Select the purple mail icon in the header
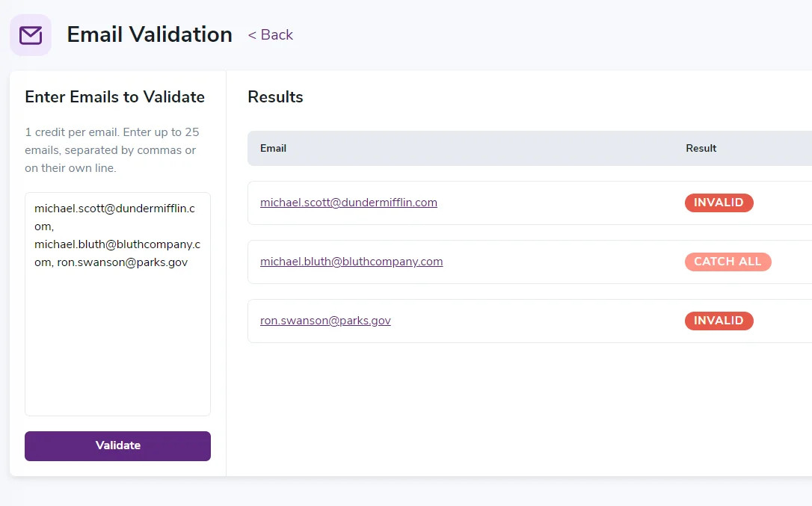812x506 pixels. tap(31, 34)
